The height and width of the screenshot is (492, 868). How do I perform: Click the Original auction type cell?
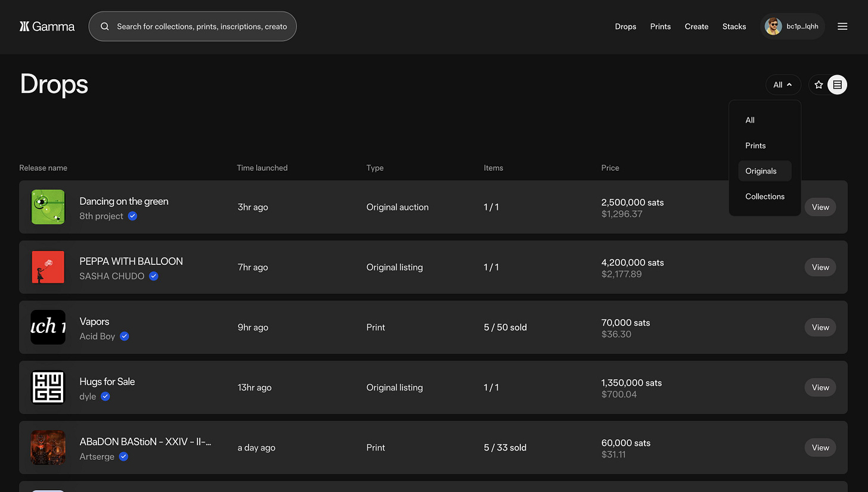click(x=398, y=207)
